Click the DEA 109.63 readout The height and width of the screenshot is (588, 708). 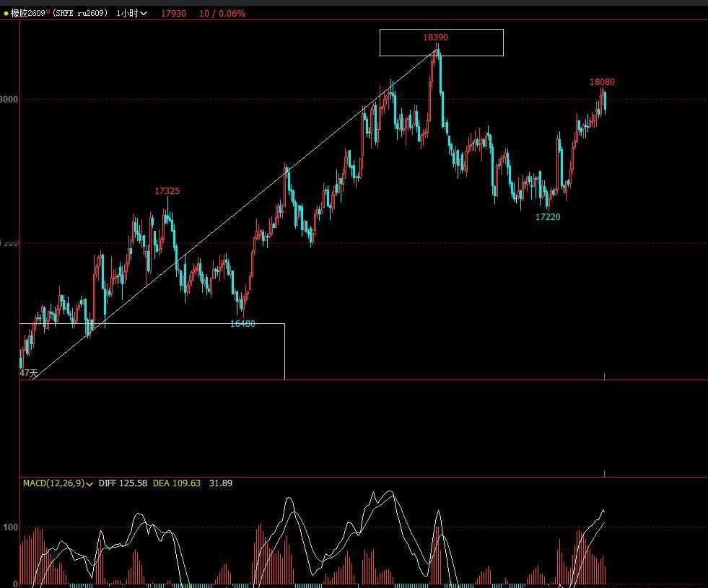(x=177, y=483)
